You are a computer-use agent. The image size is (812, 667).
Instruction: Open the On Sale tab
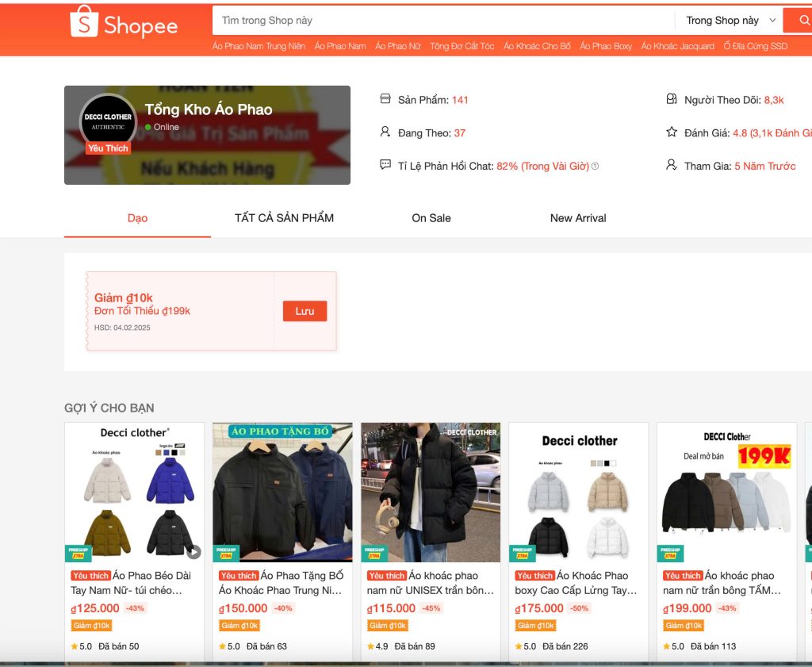(431, 218)
